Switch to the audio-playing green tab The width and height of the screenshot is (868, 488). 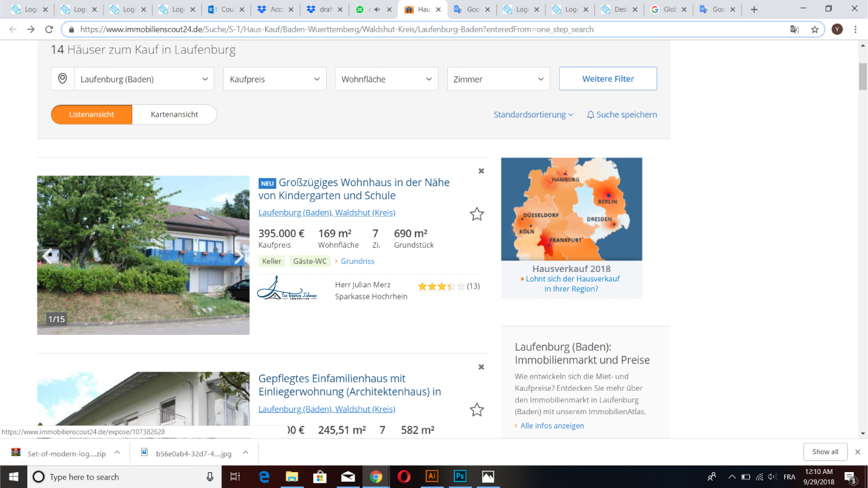tap(374, 10)
